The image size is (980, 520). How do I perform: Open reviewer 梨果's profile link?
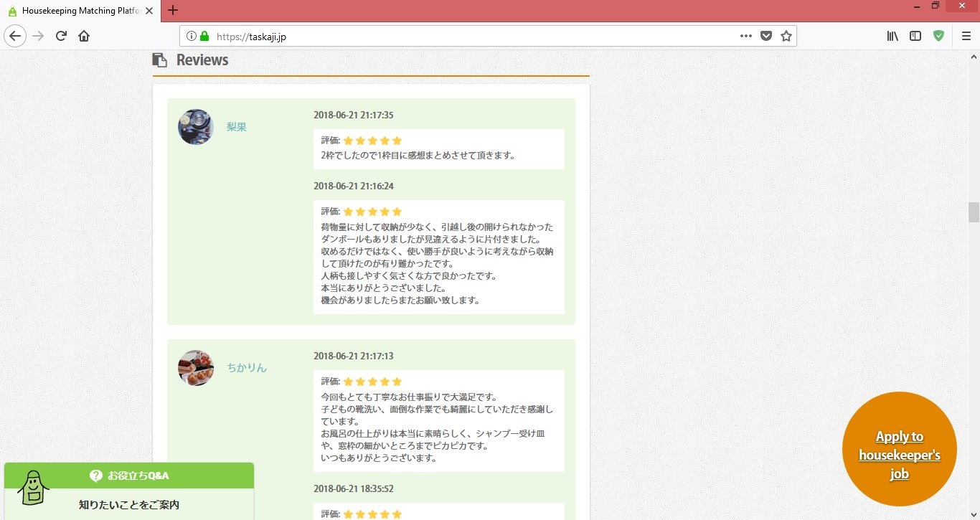click(237, 127)
